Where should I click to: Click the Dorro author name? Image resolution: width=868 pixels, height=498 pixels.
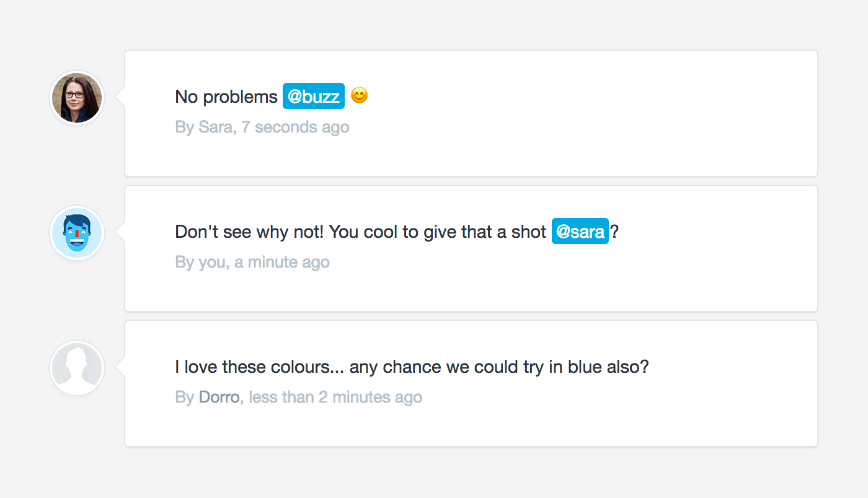point(219,397)
